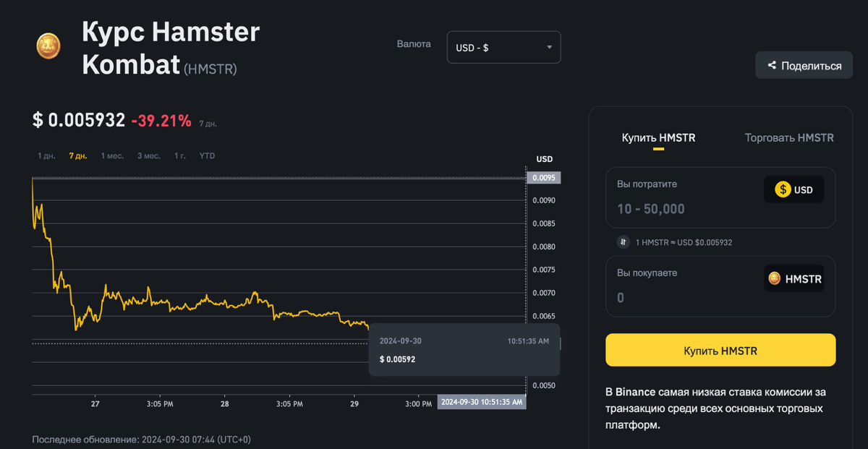Click the -39.21% price change value
868x449 pixels.
[161, 121]
